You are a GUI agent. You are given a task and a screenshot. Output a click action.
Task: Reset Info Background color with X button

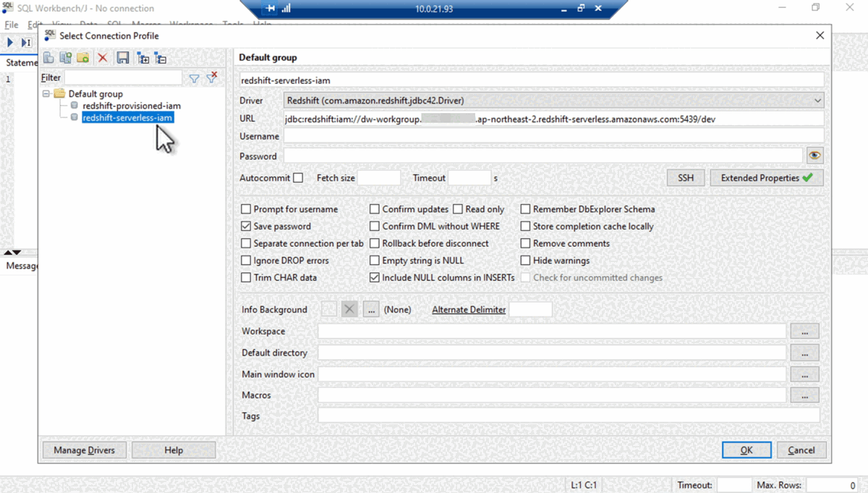click(x=350, y=309)
